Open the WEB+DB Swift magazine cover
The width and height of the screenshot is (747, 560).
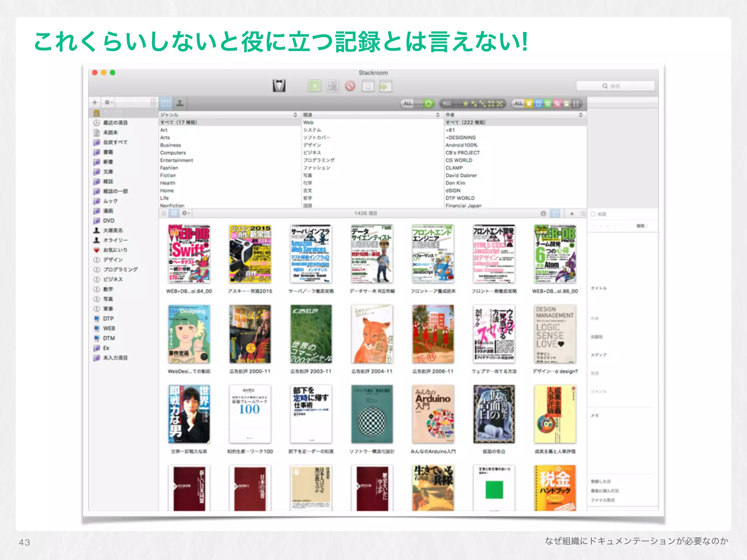189,254
